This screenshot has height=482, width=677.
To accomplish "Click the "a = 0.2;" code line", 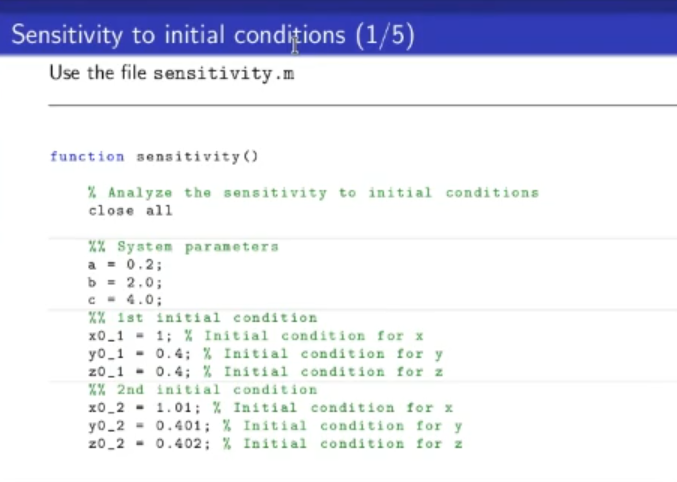I will 125,264.
